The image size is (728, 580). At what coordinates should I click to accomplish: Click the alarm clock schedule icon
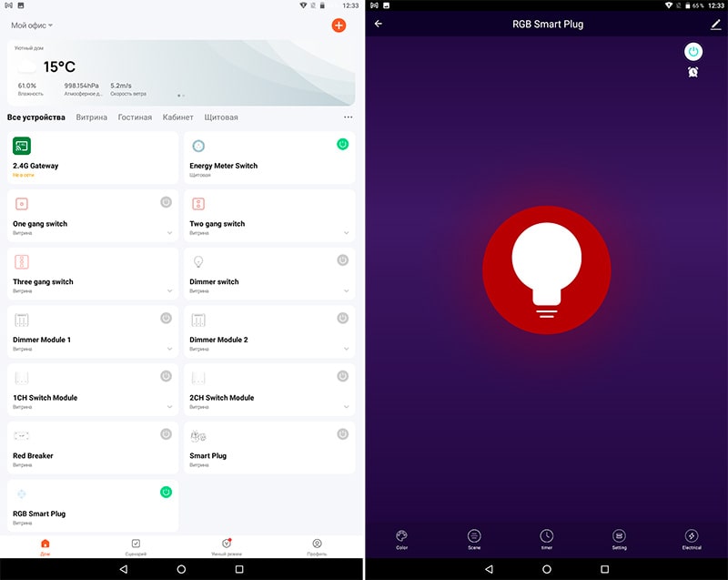[693, 72]
